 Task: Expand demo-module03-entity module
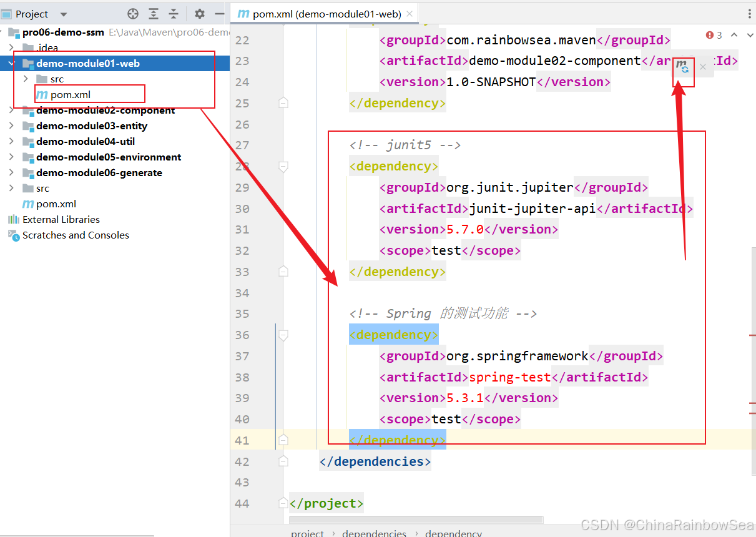pos(12,126)
